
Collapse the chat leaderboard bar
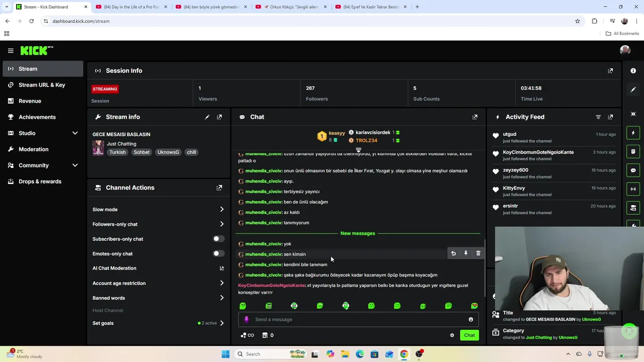(358, 150)
